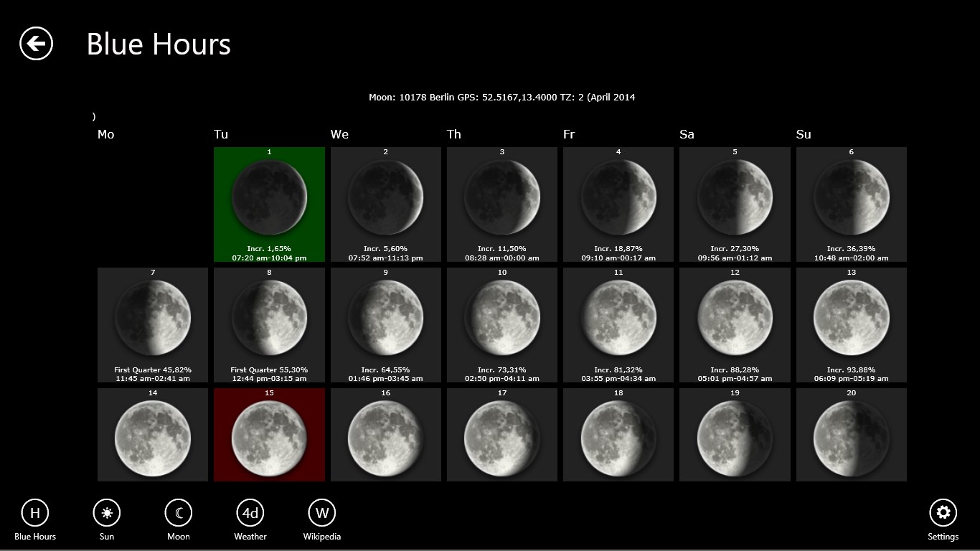Image resolution: width=980 pixels, height=551 pixels.
Task: Open the Wikipedia icon
Action: (x=322, y=513)
